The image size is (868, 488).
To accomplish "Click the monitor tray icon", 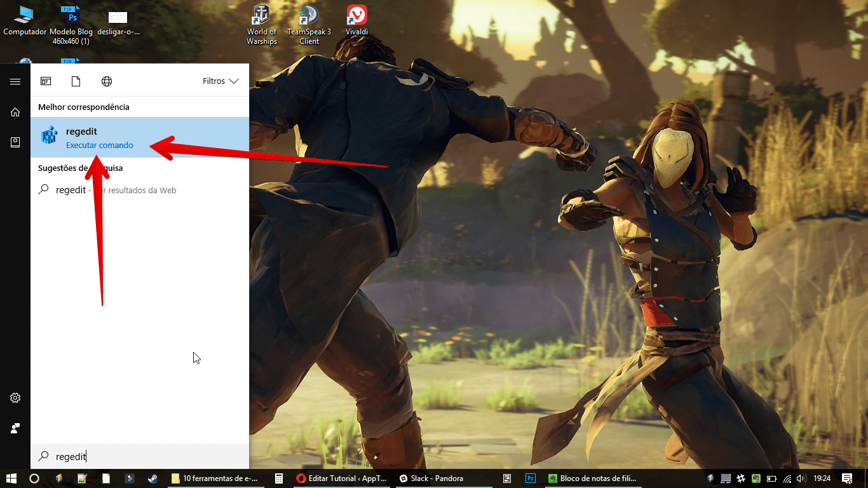I will point(725,478).
